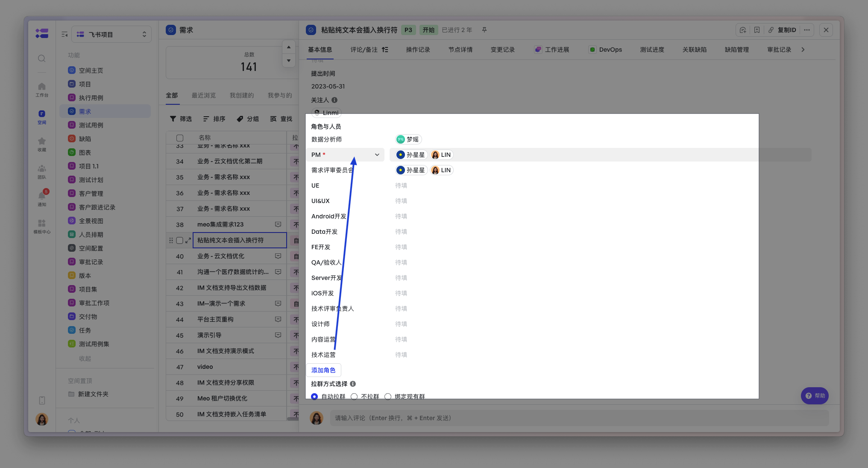Click the Feishu project logo at top left
This screenshot has width=868, height=468.
pyautogui.click(x=42, y=33)
